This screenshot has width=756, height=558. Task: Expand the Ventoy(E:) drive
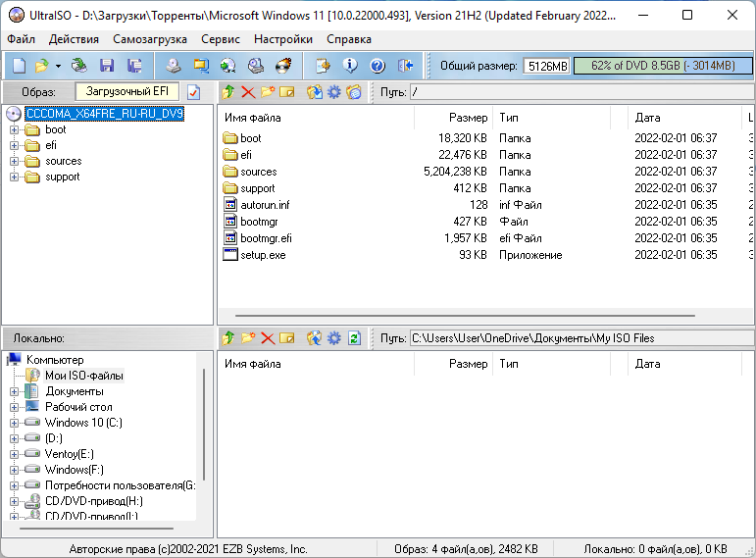(x=14, y=454)
